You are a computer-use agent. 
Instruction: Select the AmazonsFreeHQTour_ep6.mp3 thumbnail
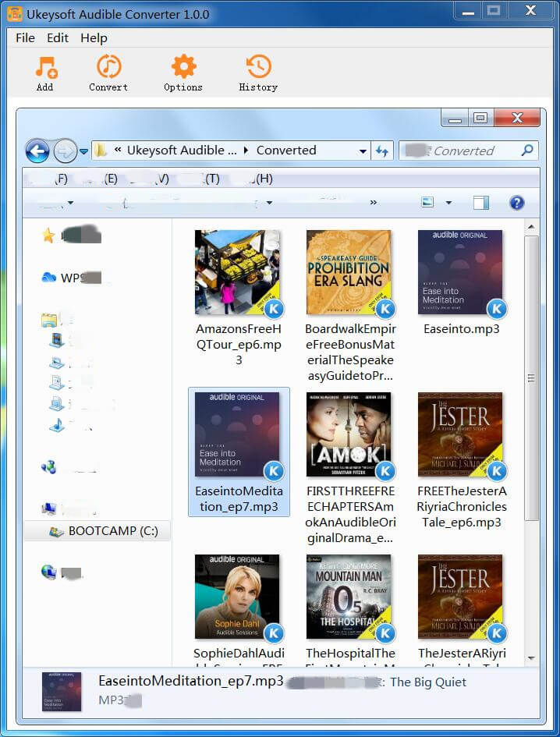237,272
